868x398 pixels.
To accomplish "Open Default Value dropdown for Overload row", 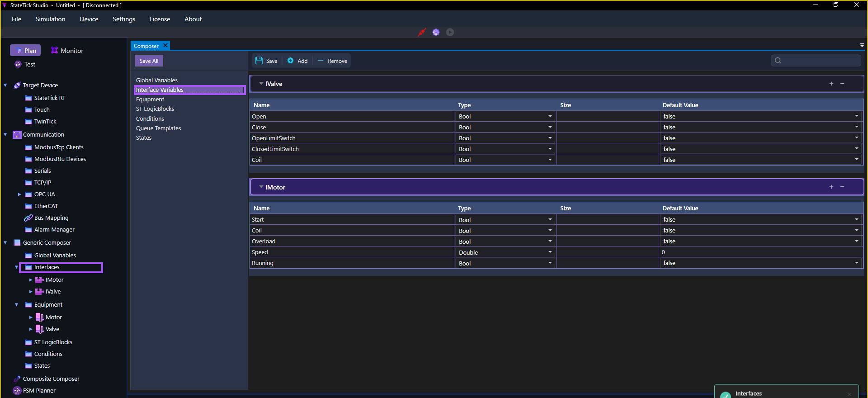I will [x=857, y=242].
